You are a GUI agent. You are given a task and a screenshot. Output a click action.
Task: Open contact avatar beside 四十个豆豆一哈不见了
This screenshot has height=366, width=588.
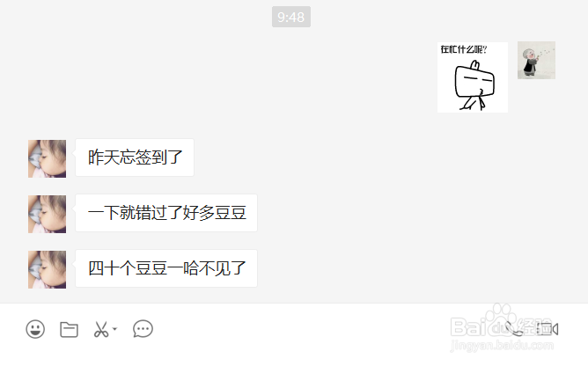(x=47, y=269)
